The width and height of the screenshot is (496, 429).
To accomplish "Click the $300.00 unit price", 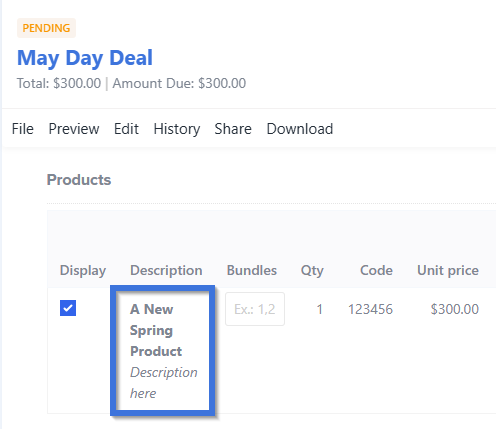I will coord(455,309).
